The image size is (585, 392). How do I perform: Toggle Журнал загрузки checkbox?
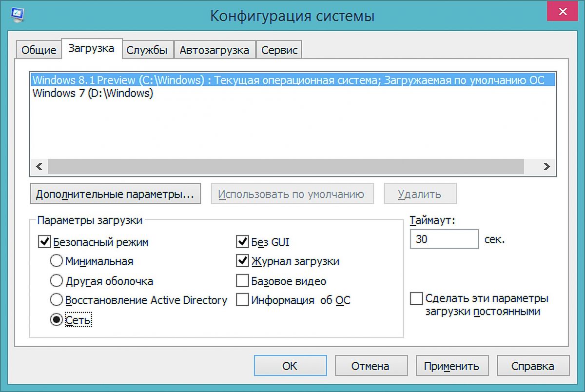click(x=242, y=261)
